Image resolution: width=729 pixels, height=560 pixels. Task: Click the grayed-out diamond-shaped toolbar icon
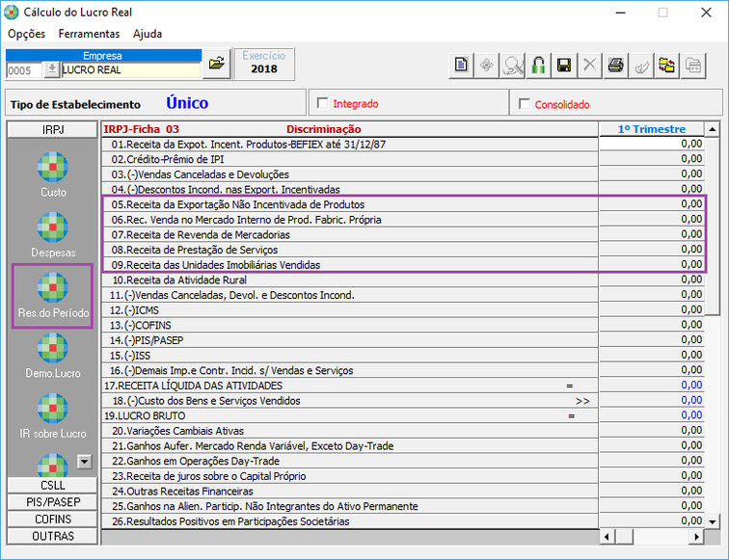pyautogui.click(x=487, y=65)
